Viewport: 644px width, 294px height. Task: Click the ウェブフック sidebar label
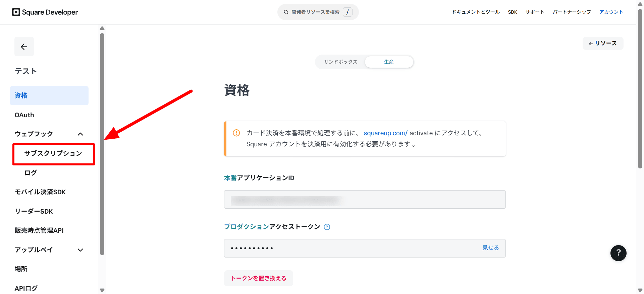(34, 134)
